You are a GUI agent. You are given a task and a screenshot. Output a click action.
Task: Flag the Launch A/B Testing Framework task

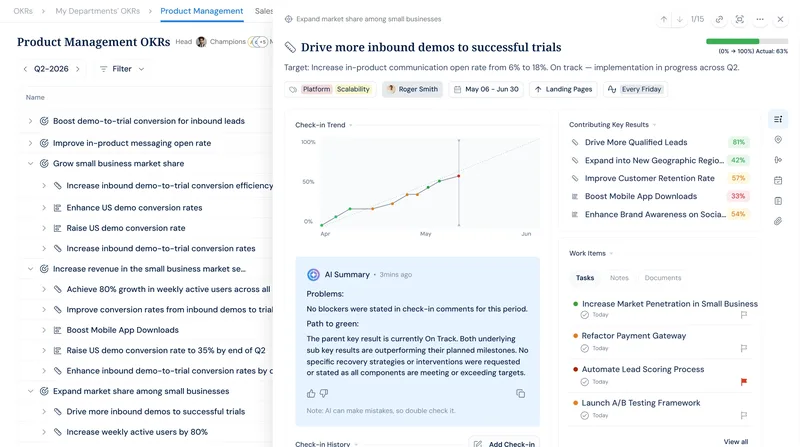(744, 415)
